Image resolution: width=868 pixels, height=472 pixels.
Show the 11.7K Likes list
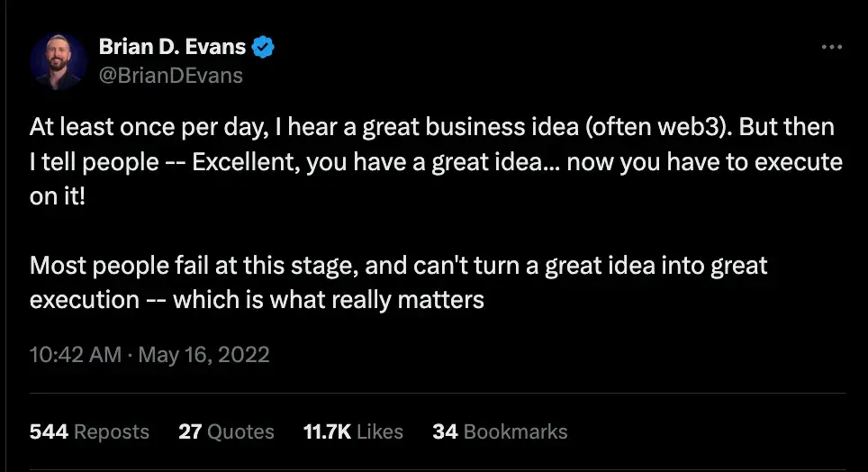pos(353,431)
